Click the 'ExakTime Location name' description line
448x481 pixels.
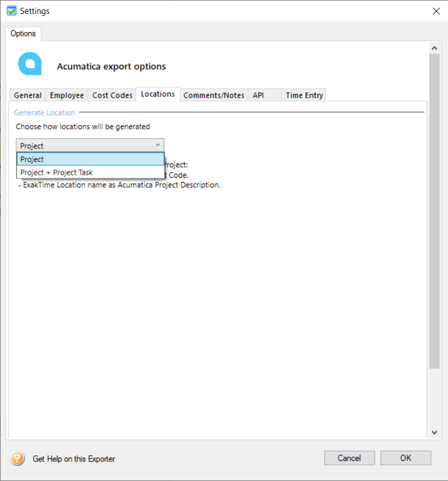[120, 185]
